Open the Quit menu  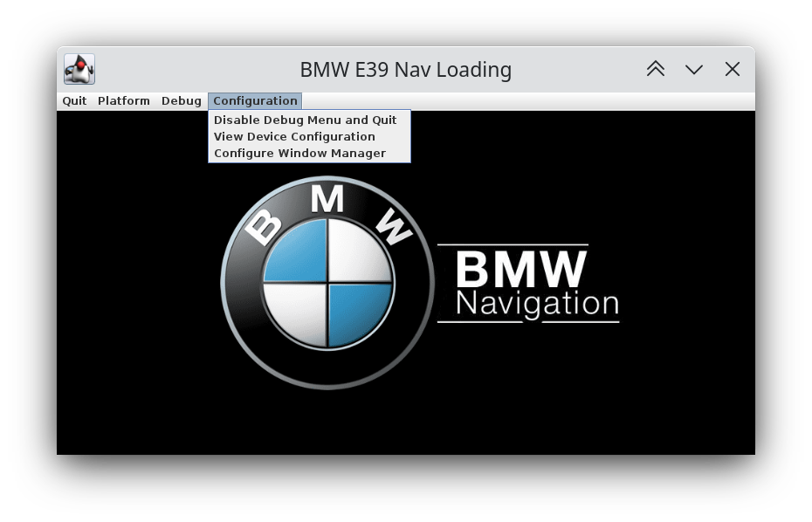(74, 101)
